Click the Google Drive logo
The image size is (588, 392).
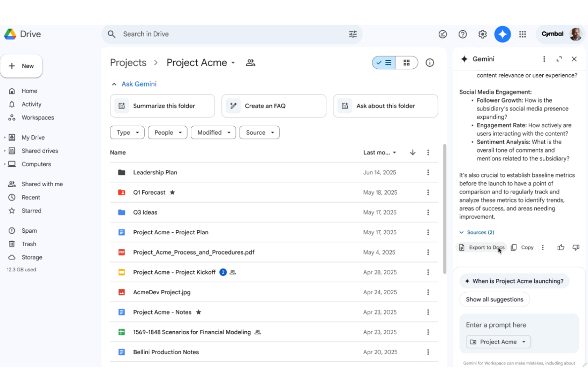[10, 34]
